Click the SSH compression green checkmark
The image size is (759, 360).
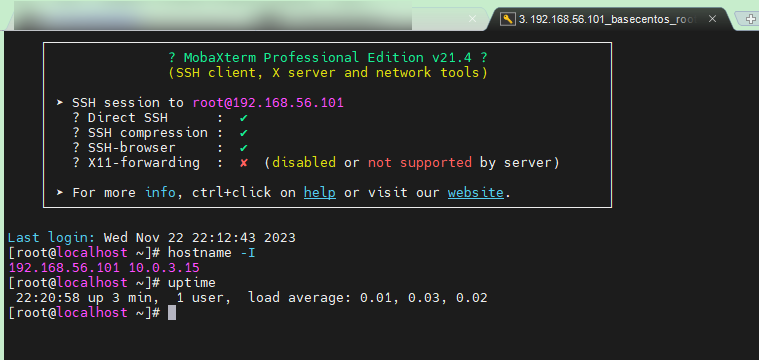pyautogui.click(x=244, y=133)
